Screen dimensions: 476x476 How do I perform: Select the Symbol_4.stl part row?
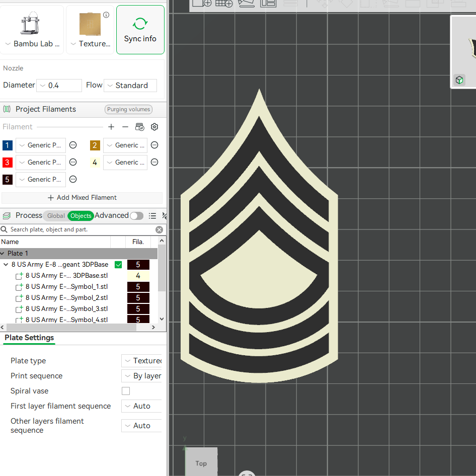tap(66, 320)
